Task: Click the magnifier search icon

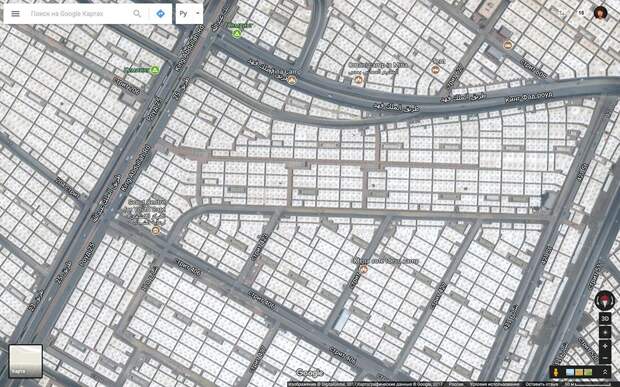Action: 137,14
